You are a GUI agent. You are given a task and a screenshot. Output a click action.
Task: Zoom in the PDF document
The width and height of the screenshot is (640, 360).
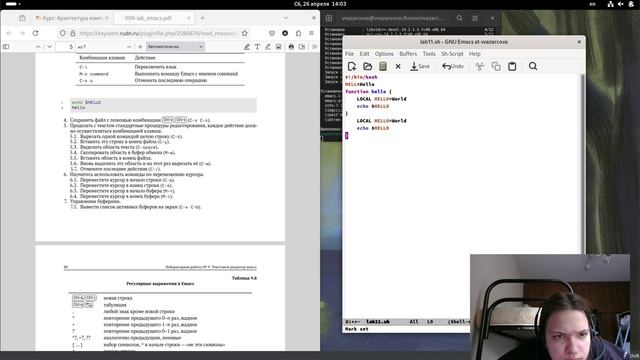coord(140,47)
